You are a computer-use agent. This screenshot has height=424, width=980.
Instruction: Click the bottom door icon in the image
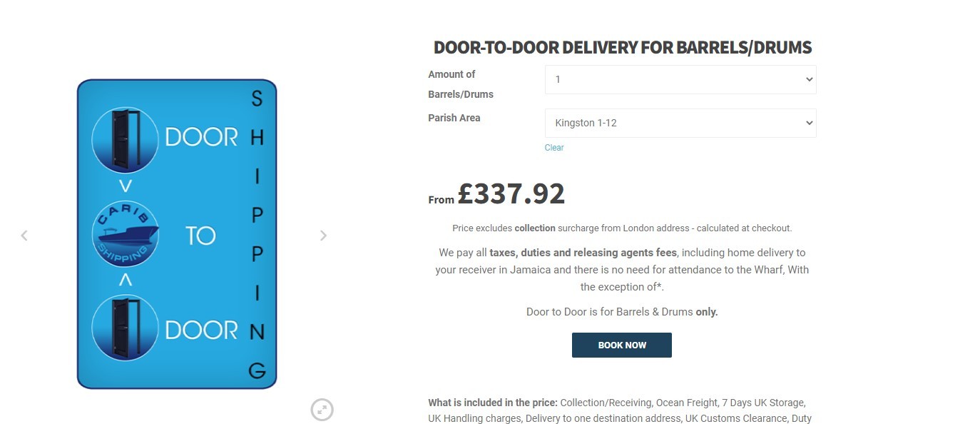click(125, 328)
